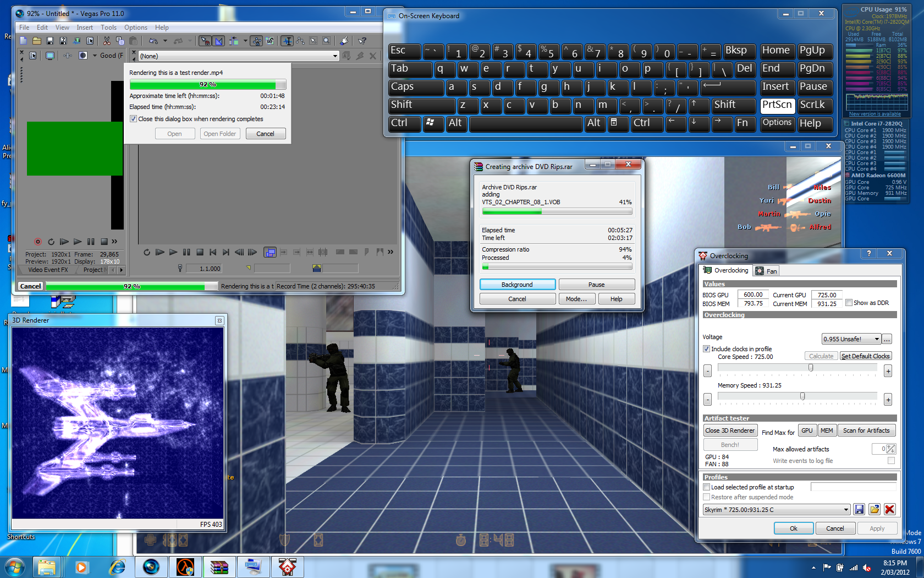
Task: Click Stop in Vegas timeline transport
Action: point(200,252)
